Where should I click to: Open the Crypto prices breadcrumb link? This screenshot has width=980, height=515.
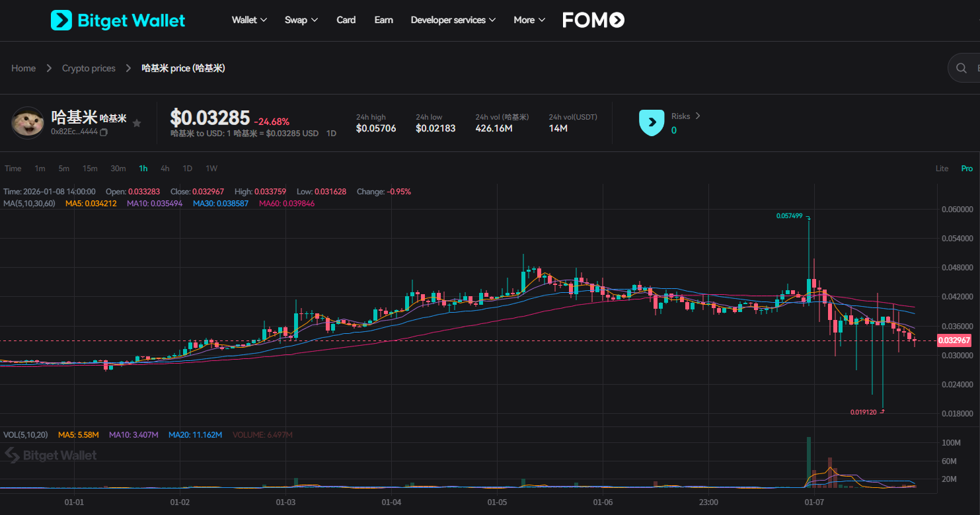tap(89, 67)
